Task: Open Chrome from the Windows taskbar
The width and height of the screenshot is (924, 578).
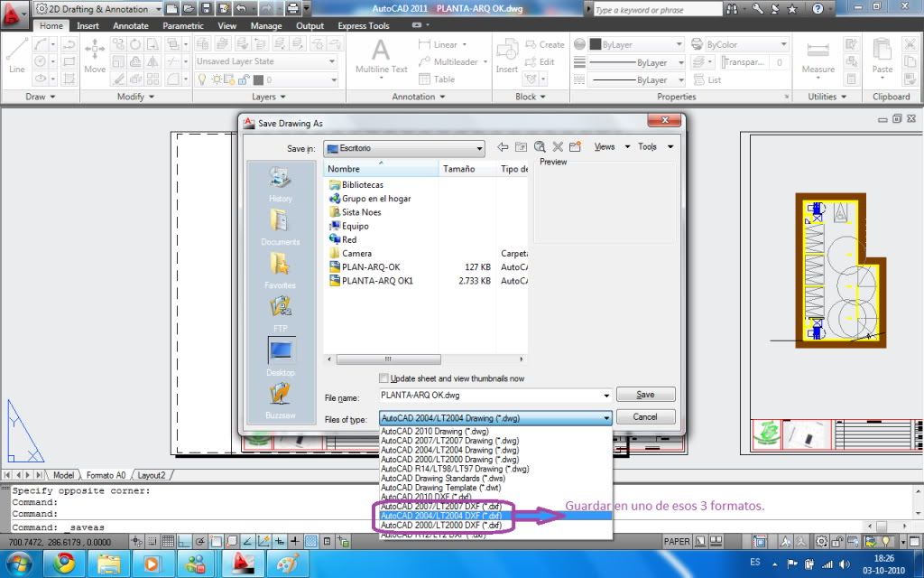Action: (x=64, y=564)
